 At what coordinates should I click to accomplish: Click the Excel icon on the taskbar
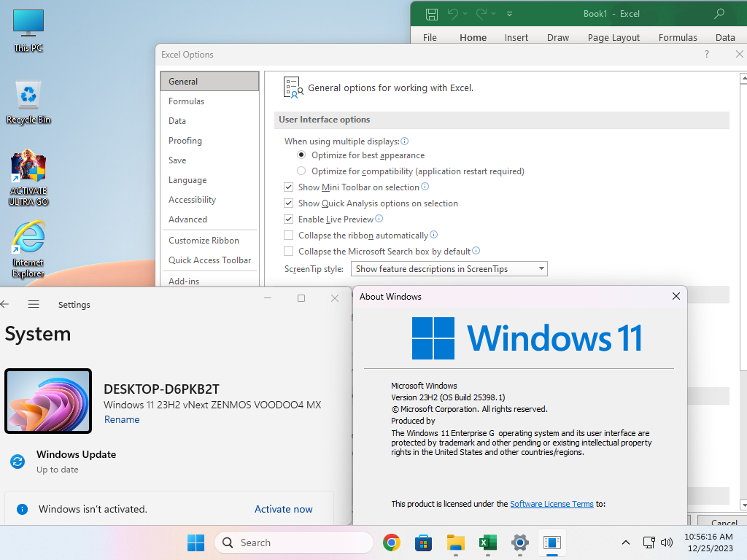pos(488,542)
